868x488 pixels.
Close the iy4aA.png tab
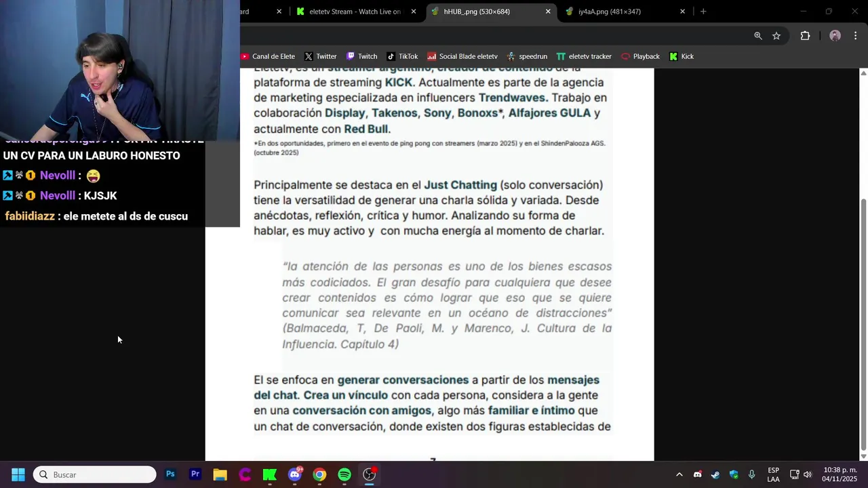(682, 12)
